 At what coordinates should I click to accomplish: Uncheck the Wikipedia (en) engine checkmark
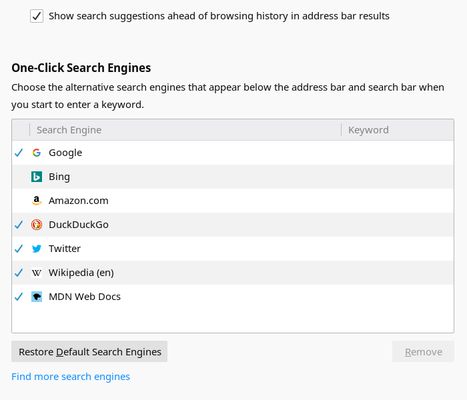tap(19, 273)
